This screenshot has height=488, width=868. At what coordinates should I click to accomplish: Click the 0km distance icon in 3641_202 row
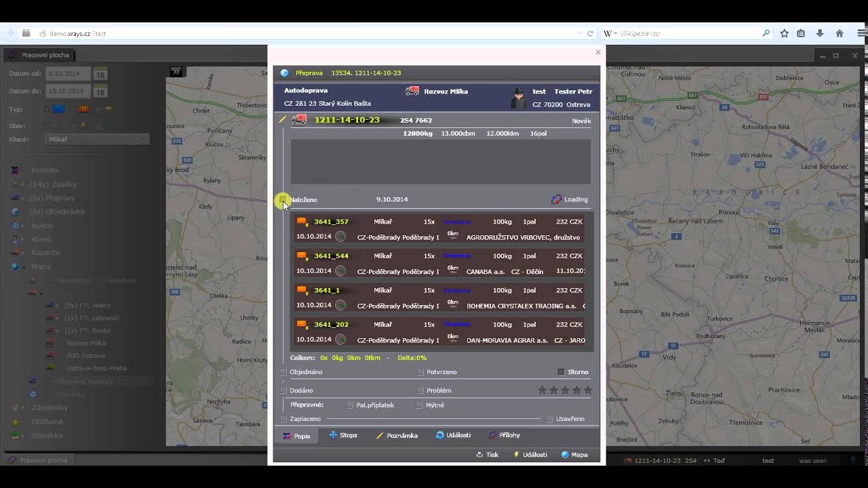[x=453, y=337]
